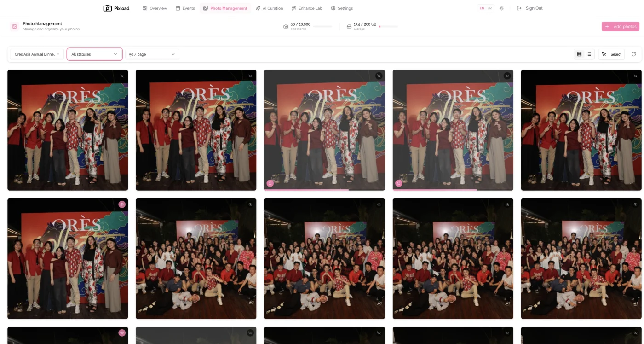This screenshot has width=644, height=344.
Task: Refresh the photo list with the reload icon
Action: [634, 54]
